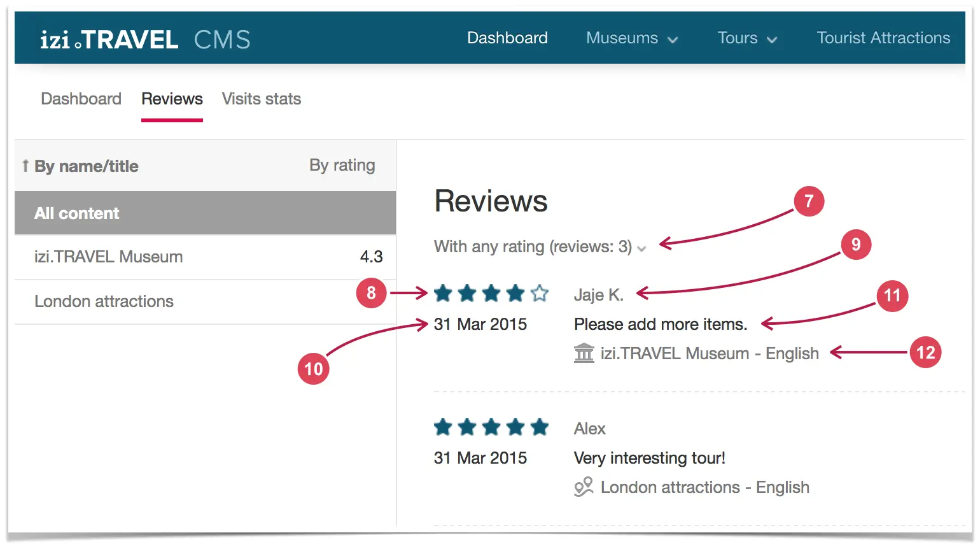Click the first star of Alex's review rating
Screen dimensions: 980x549
pos(443,427)
